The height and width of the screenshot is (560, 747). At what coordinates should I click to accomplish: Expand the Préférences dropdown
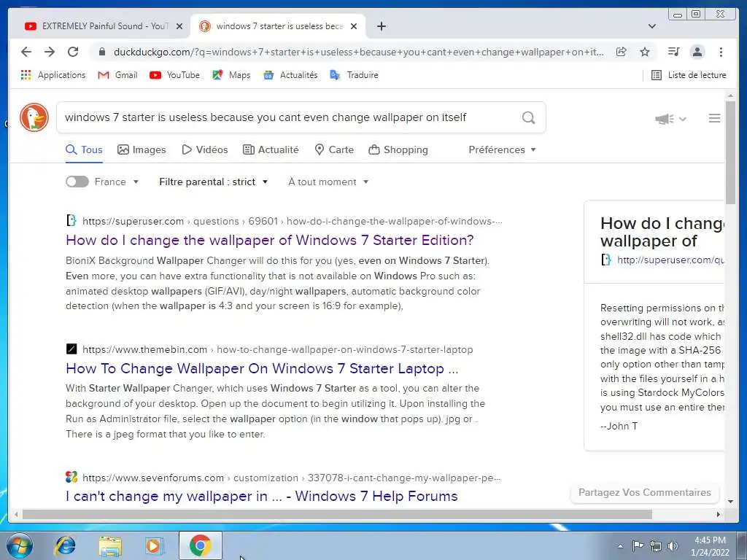pos(502,149)
